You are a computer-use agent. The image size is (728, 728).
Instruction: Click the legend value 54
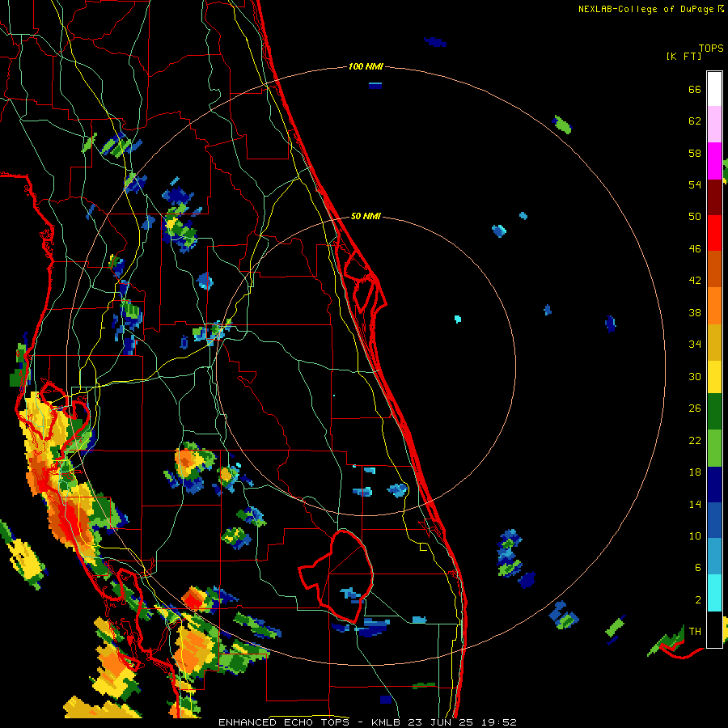click(x=695, y=184)
